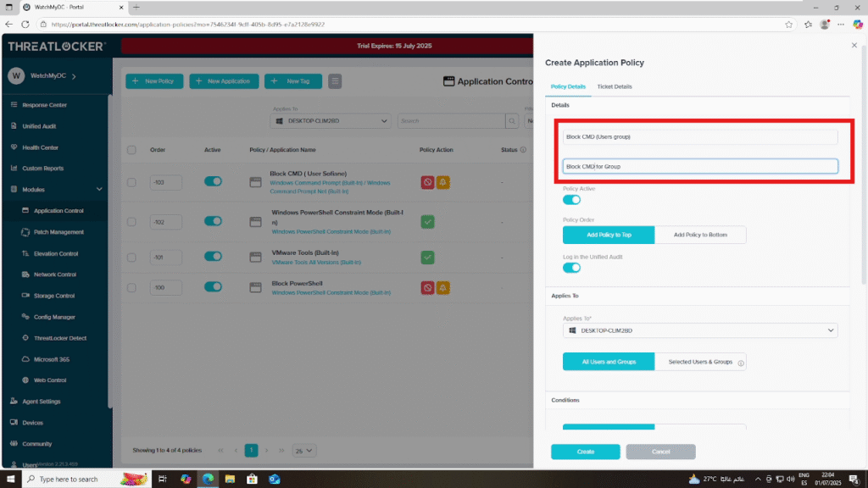Close the Create Application Policy panel
The image size is (868, 488).
854,46
